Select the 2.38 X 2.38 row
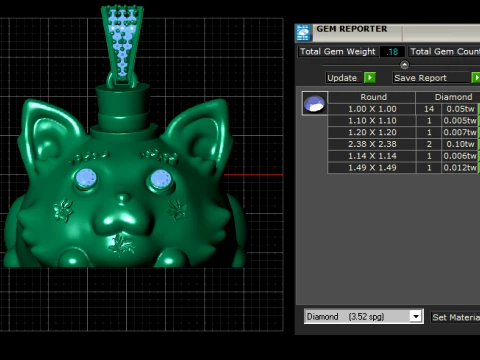480x360 pixels. click(x=404, y=144)
